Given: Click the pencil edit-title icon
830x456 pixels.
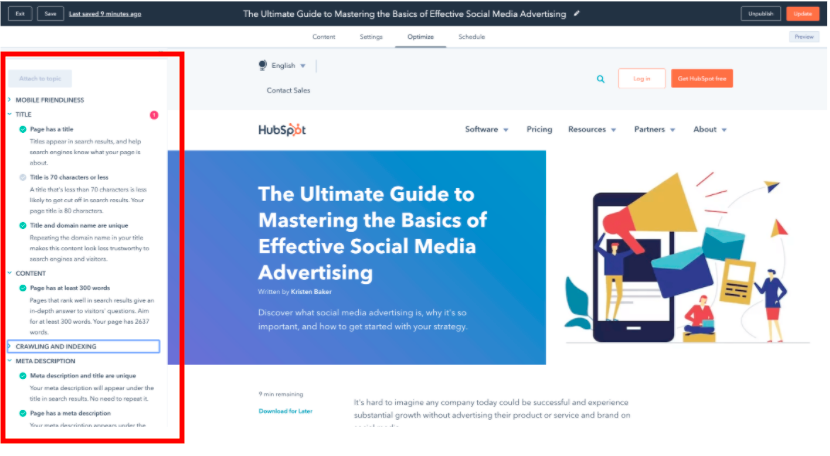Looking at the screenshot, I should click(x=577, y=14).
